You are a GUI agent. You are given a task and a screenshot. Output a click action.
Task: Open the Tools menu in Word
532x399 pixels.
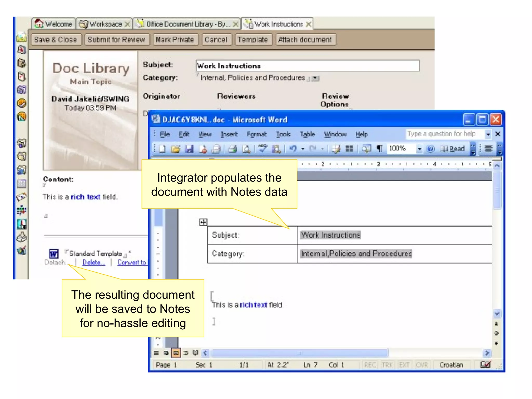point(283,134)
